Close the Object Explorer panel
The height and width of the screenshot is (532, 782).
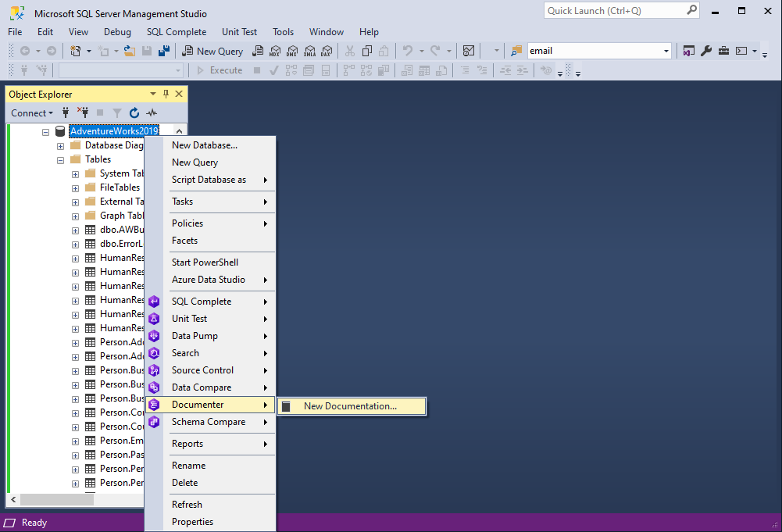(179, 94)
